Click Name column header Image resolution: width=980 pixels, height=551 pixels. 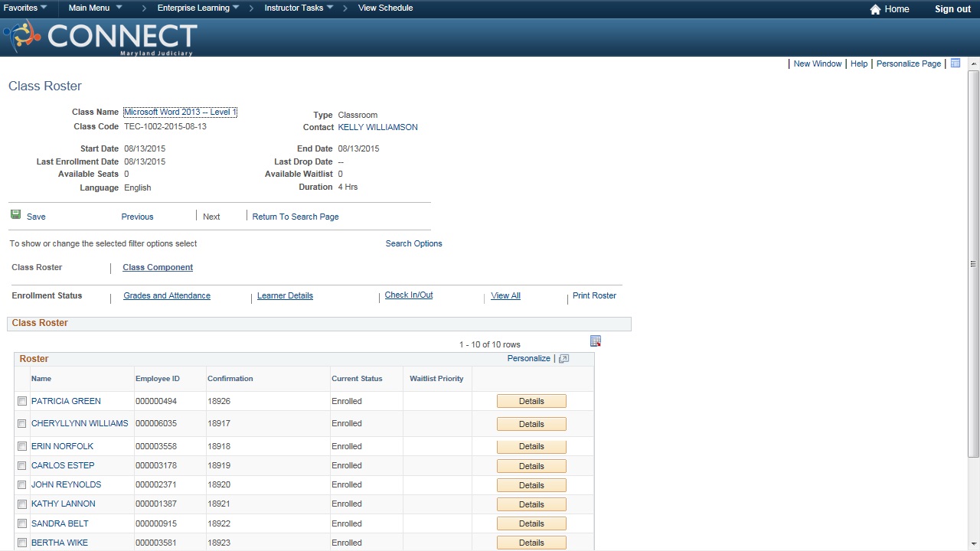41,379
